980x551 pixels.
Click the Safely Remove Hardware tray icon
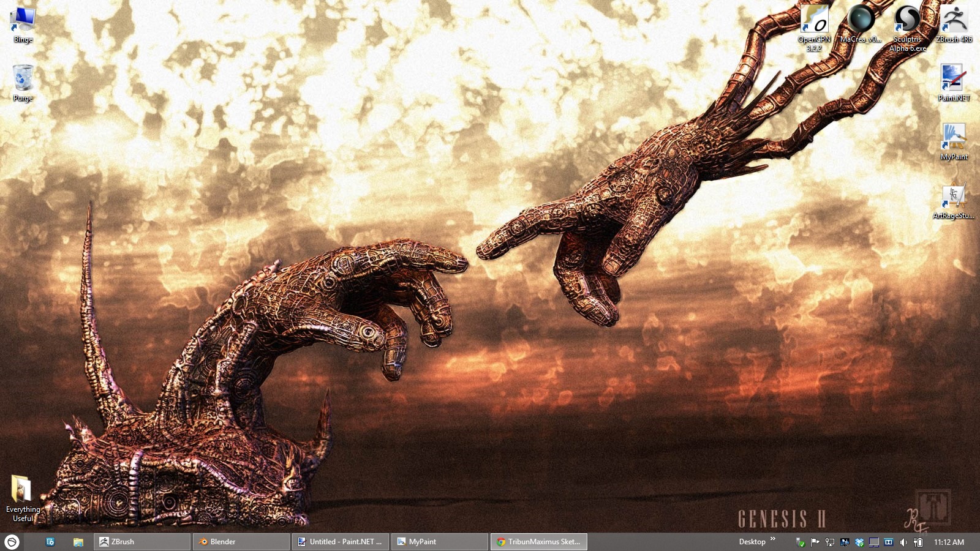(x=800, y=542)
